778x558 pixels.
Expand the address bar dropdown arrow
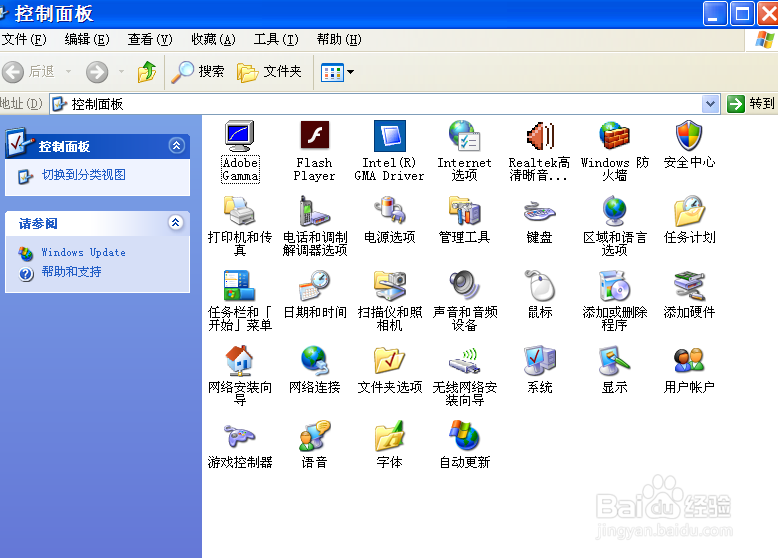[x=711, y=104]
